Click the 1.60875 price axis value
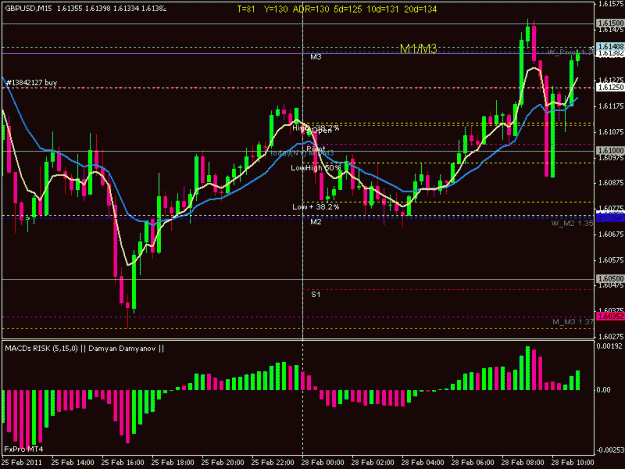The width and height of the screenshot is (625, 469). (611, 183)
